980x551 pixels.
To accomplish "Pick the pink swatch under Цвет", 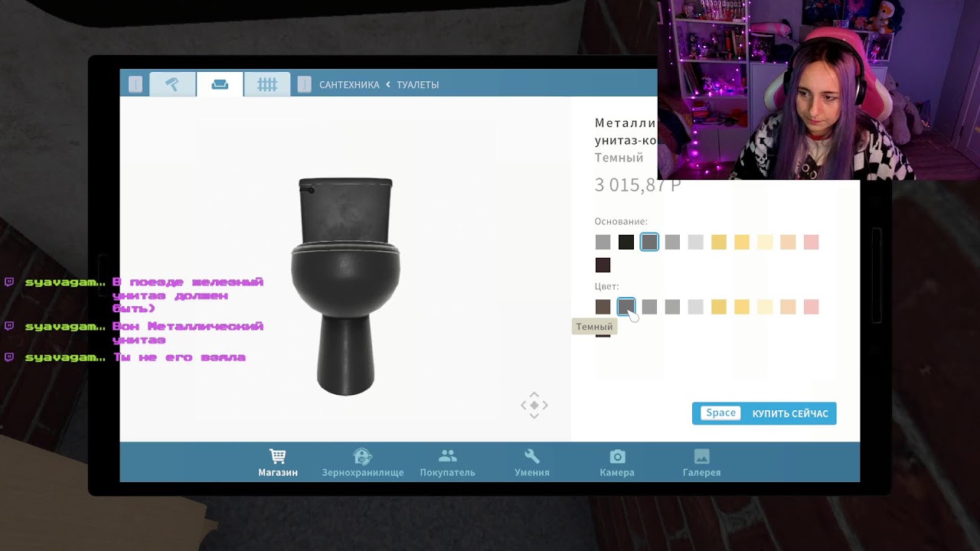I will pos(811,307).
